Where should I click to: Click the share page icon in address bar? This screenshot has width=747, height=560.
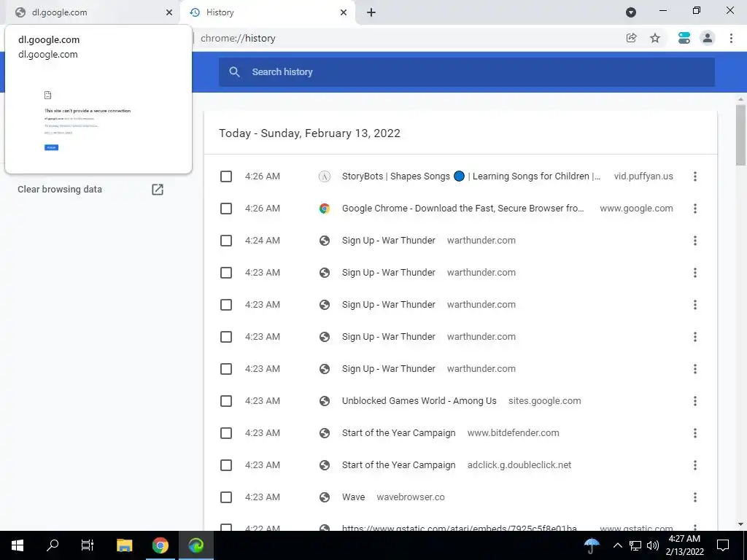click(631, 38)
